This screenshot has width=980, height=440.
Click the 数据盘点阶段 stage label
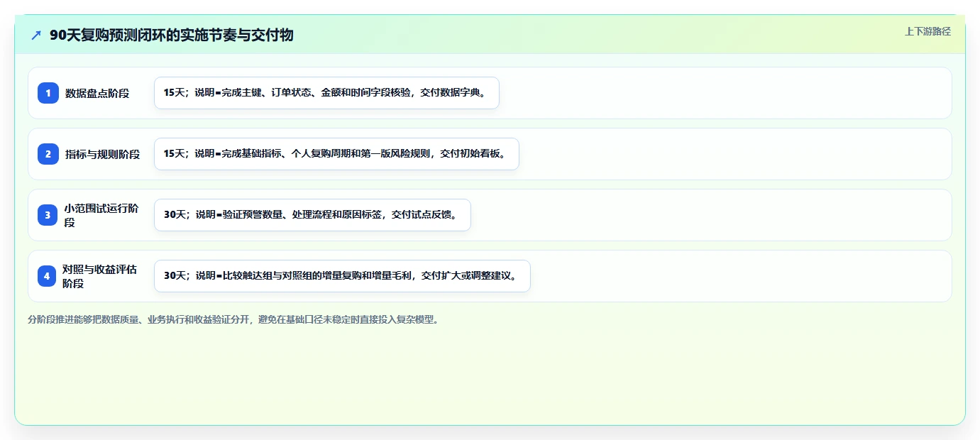[97, 93]
